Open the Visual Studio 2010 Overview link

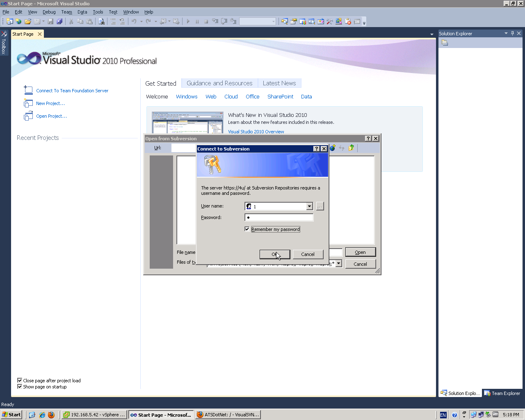256,132
